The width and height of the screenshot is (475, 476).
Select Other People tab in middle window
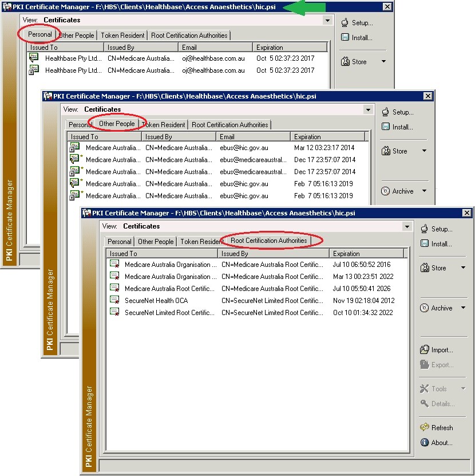pos(117,124)
